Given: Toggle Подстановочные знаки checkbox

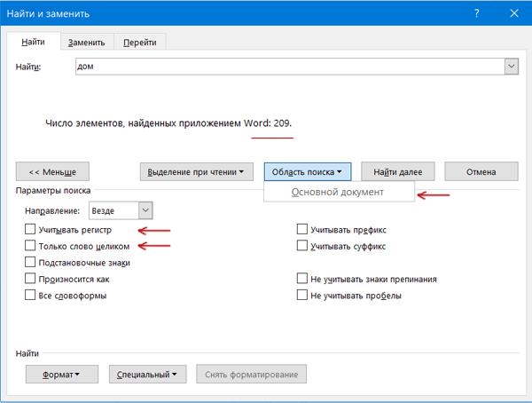Looking at the screenshot, I should pyautogui.click(x=31, y=263).
